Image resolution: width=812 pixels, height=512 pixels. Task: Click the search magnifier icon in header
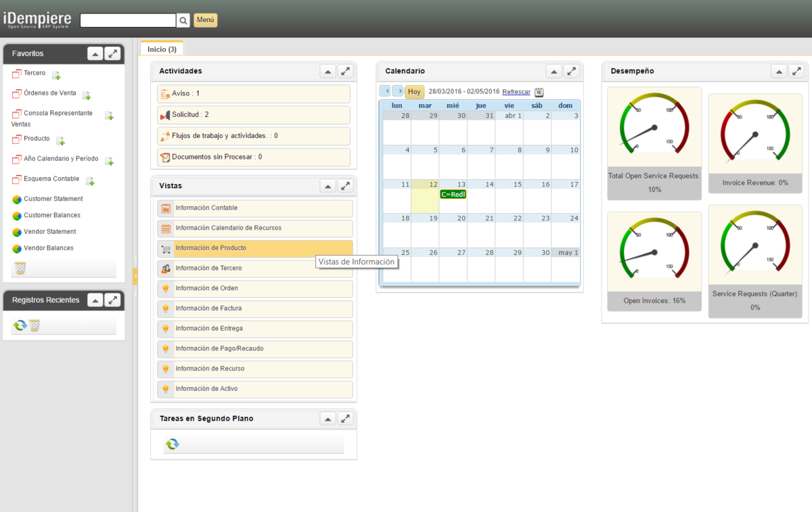click(x=183, y=20)
